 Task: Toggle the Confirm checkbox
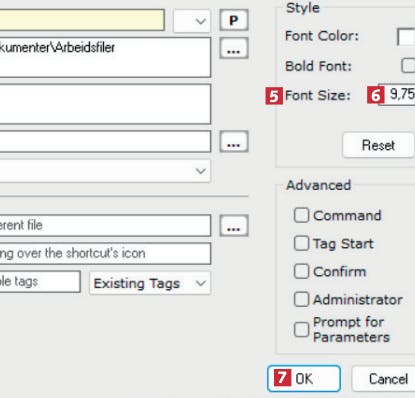click(301, 271)
